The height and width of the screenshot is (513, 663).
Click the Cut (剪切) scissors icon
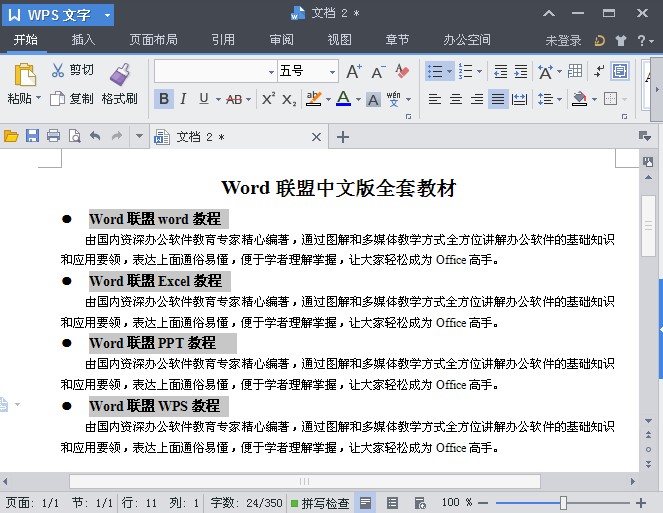click(x=57, y=70)
